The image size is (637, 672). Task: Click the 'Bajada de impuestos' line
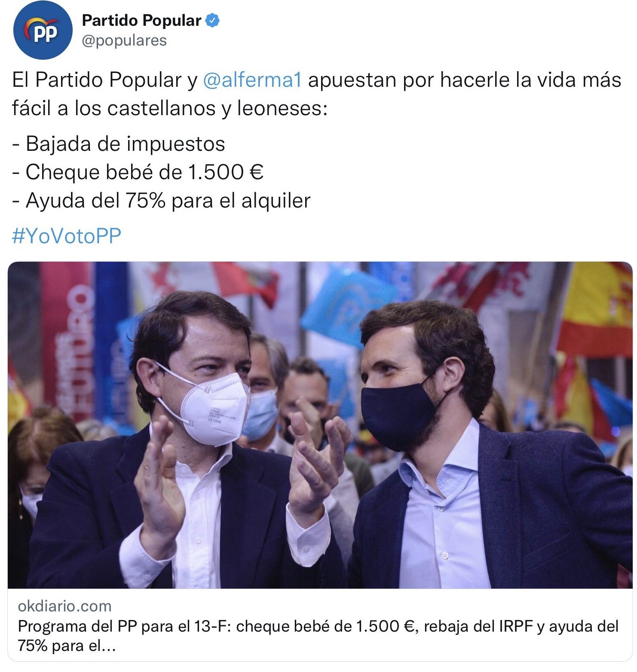point(119,144)
